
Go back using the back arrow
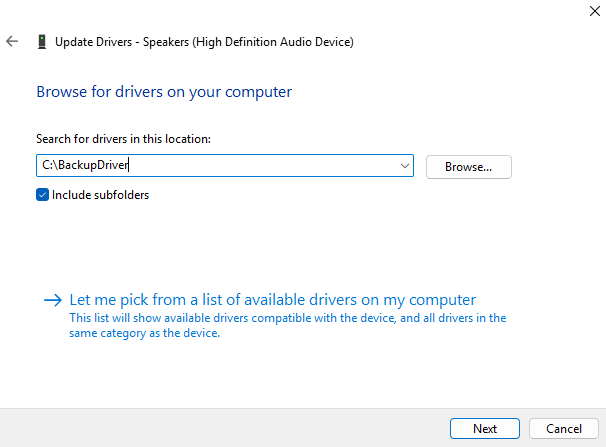(12, 41)
